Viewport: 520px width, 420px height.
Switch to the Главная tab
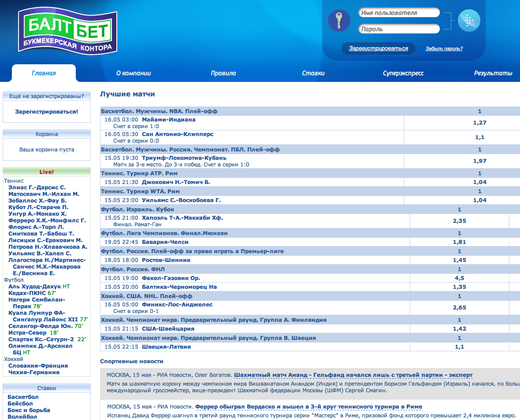tap(44, 73)
